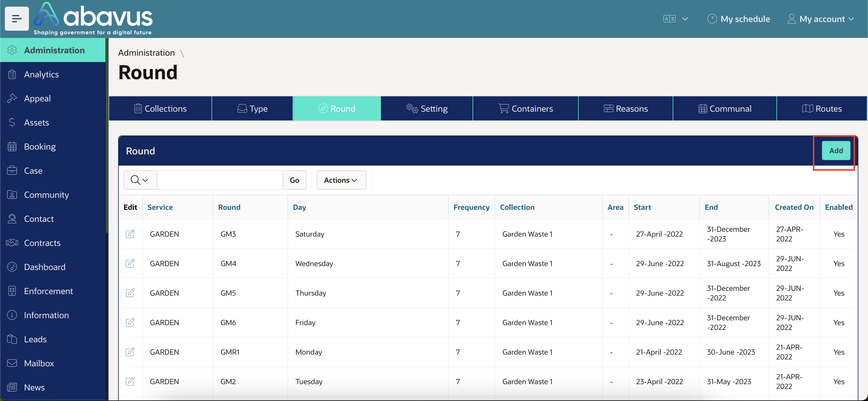Switch to the Containers tab
868x401 pixels.
[526, 108]
